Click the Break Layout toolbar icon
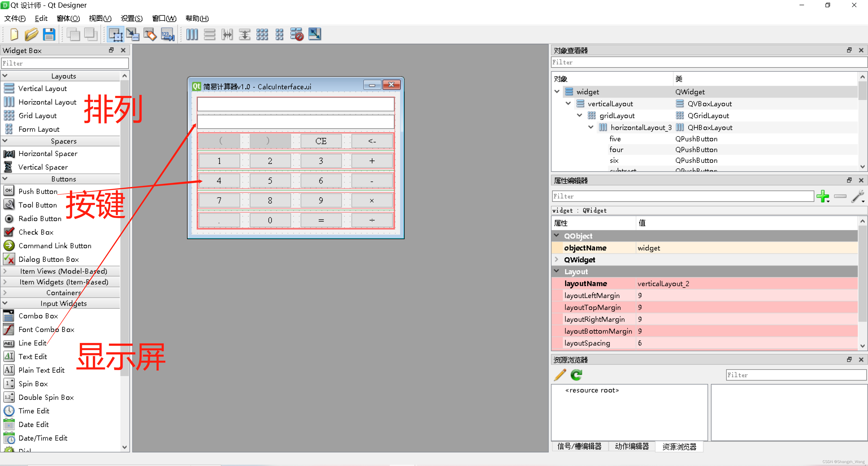868x466 pixels. pyautogui.click(x=297, y=34)
